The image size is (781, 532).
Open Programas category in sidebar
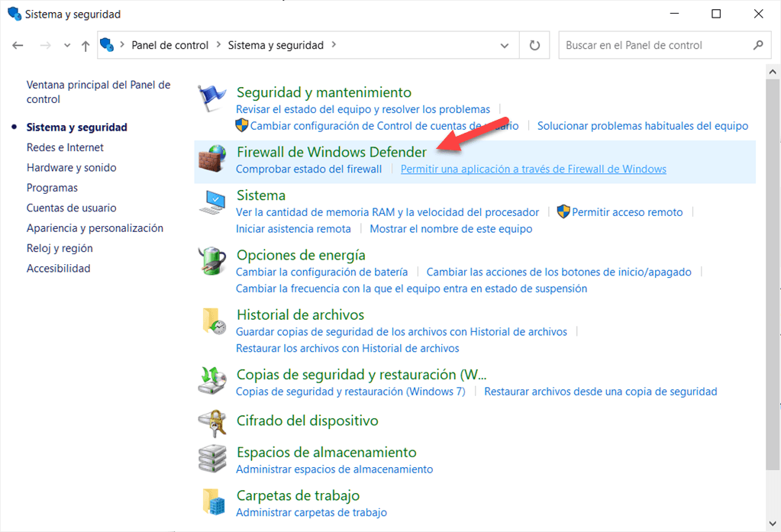click(x=53, y=188)
